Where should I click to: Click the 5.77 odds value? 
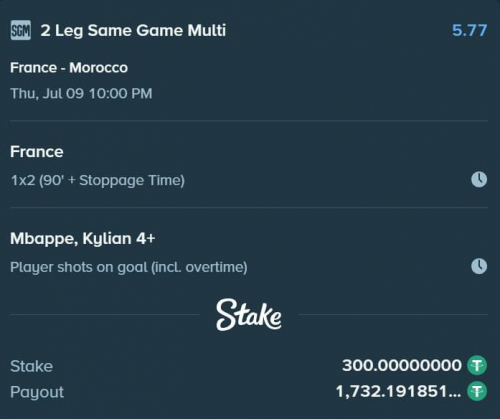pos(469,30)
